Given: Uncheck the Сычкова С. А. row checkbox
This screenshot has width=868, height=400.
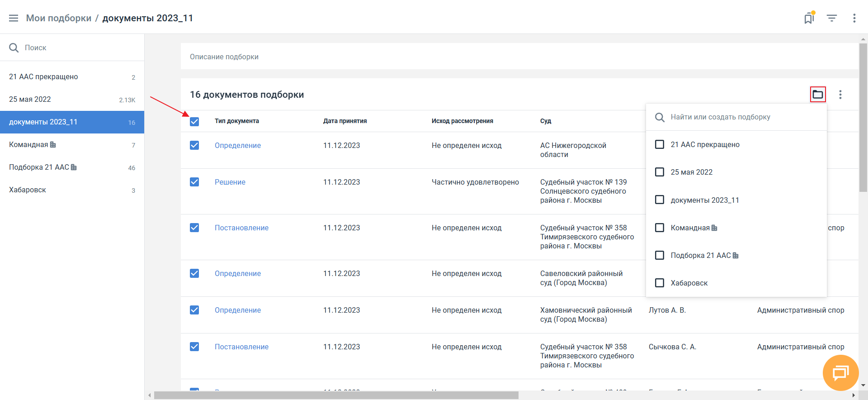Looking at the screenshot, I should (x=194, y=347).
